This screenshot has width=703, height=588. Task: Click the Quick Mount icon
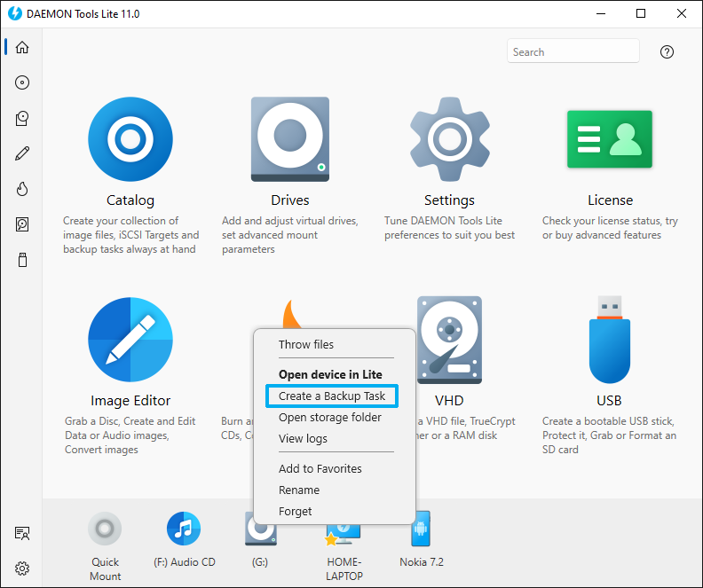(105, 530)
